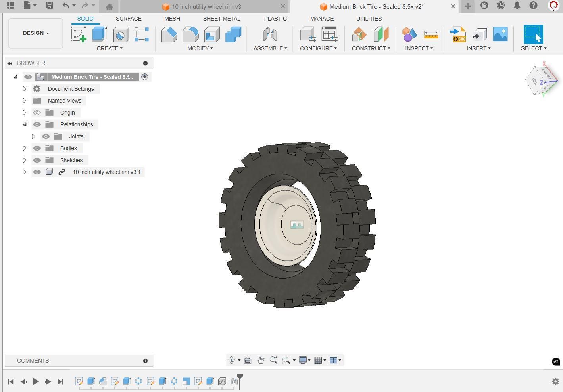The width and height of the screenshot is (563, 392).
Task: Switch to the SURFACE tab
Action: point(129,19)
